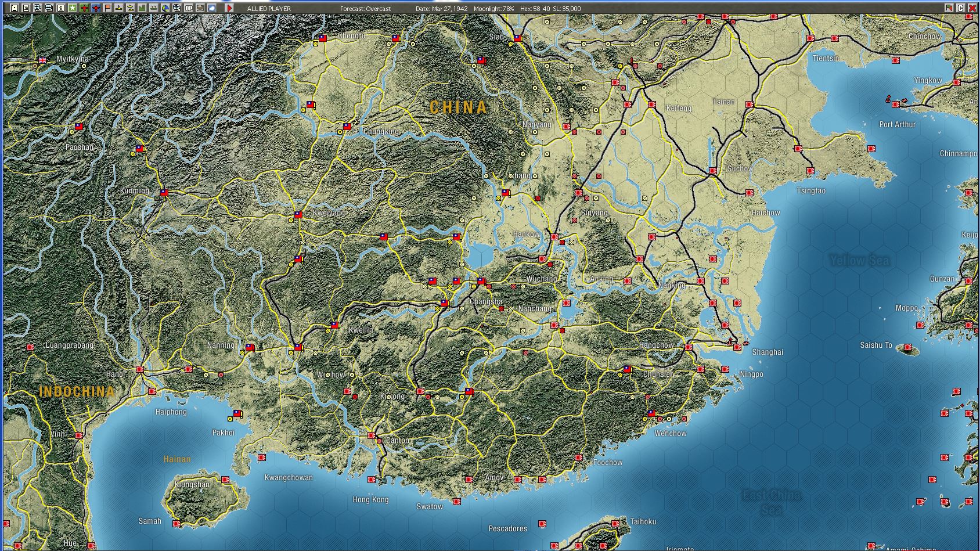Click the single yellow ship icon
Viewport: 980px width, 551px height.
pyautogui.click(x=119, y=8)
